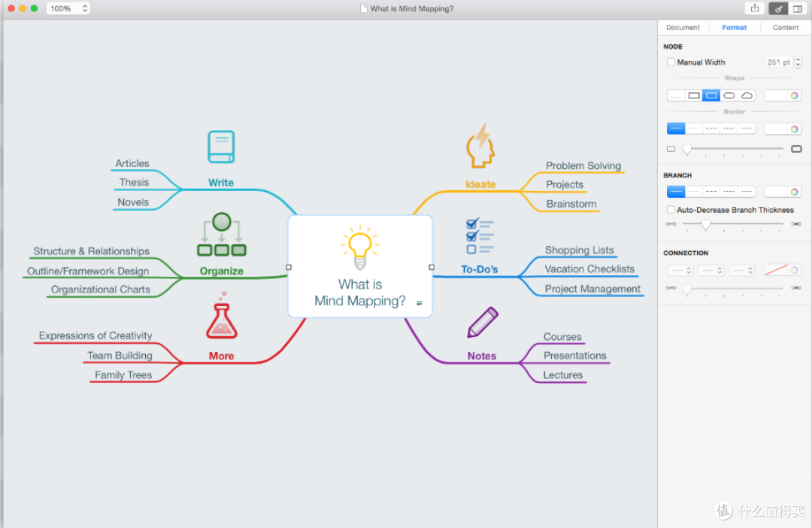812x528 pixels.
Task: Enable the Manual Width checkbox
Action: pos(671,62)
